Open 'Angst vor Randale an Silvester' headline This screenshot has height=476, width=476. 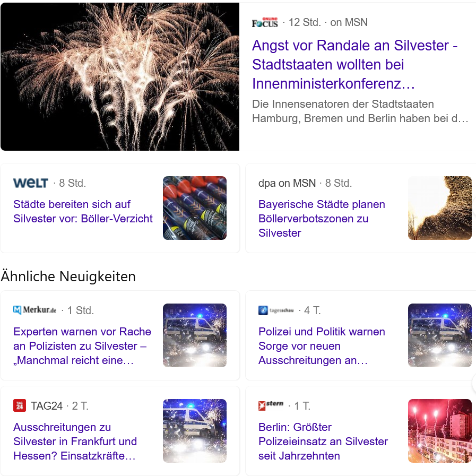(354, 64)
